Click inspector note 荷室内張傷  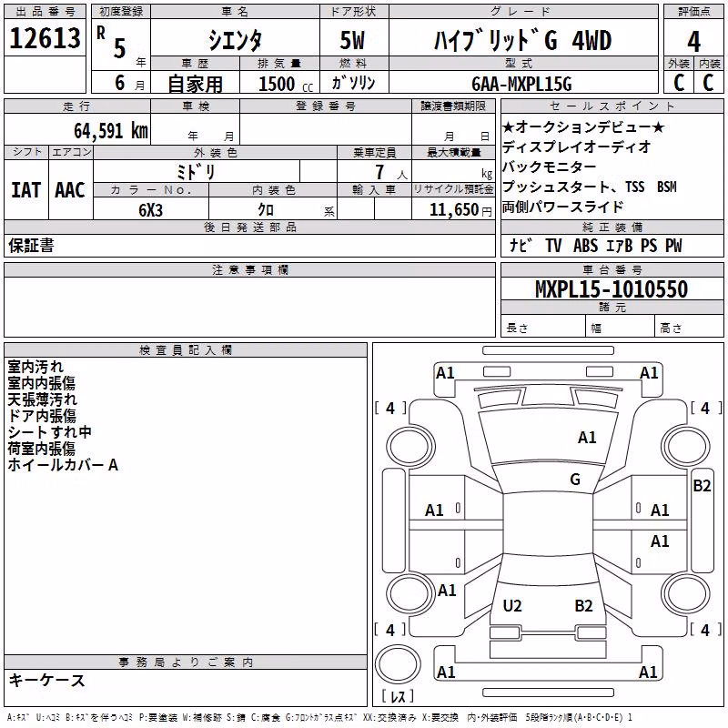[42, 448]
